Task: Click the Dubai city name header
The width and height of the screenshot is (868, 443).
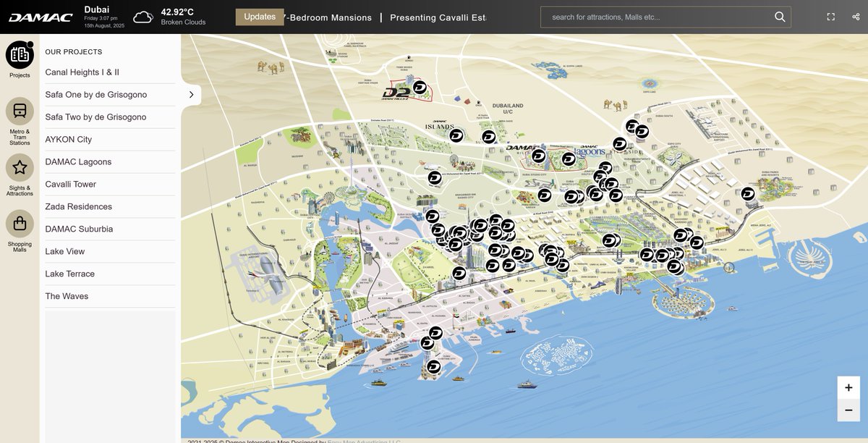Action: [x=97, y=9]
